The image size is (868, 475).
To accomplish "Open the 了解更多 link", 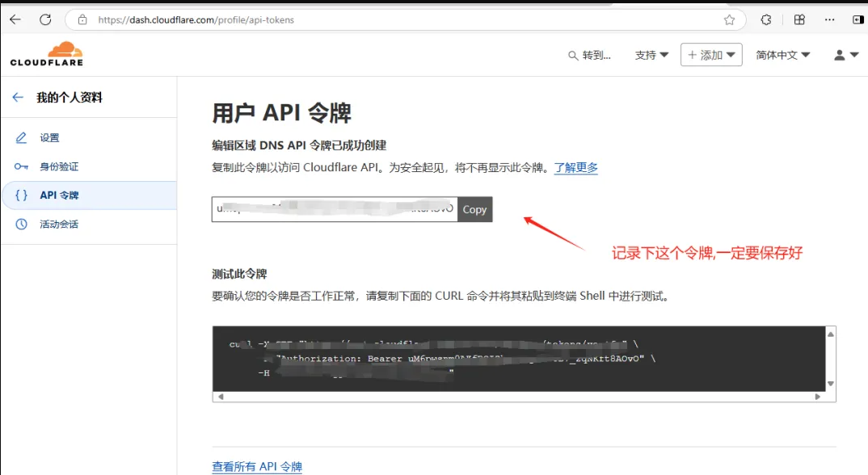I will tap(575, 167).
